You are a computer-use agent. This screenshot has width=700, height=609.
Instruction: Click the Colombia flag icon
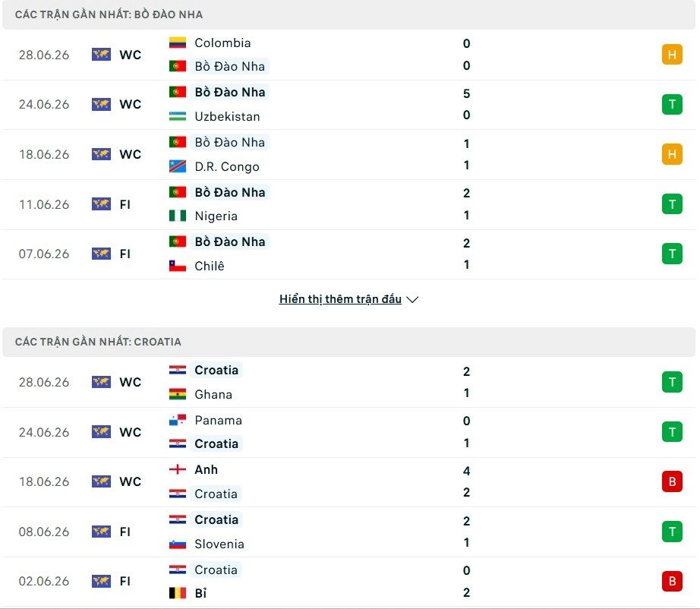[x=177, y=43]
